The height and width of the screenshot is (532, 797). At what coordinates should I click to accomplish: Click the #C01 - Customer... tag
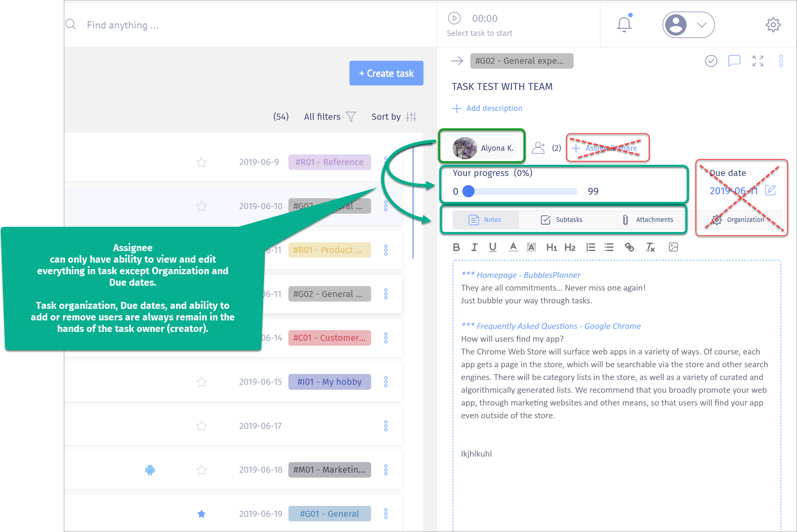click(329, 338)
